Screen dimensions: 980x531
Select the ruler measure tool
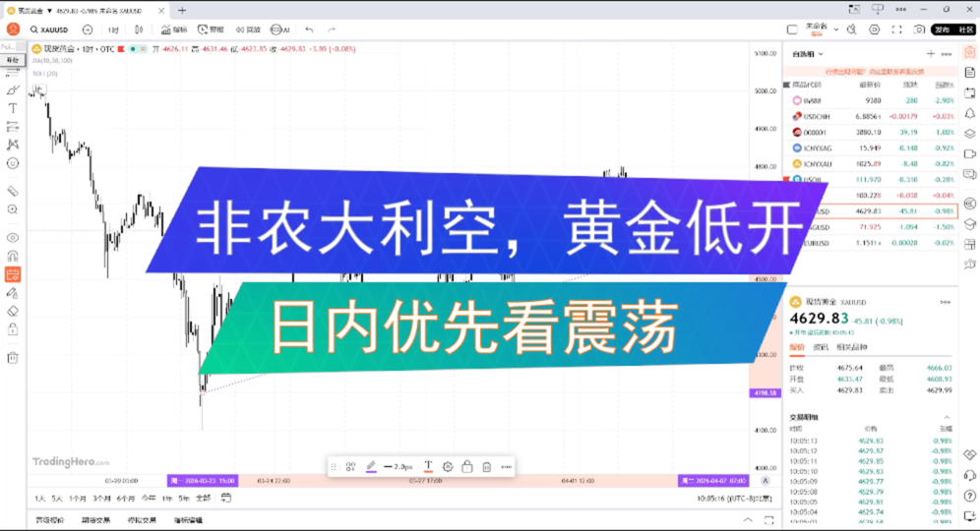(13, 191)
